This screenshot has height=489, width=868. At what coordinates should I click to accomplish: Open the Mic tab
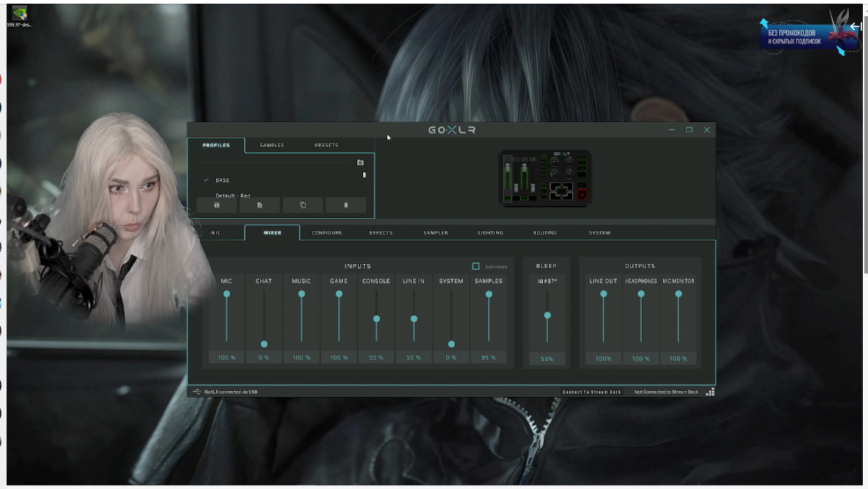pyautogui.click(x=216, y=232)
